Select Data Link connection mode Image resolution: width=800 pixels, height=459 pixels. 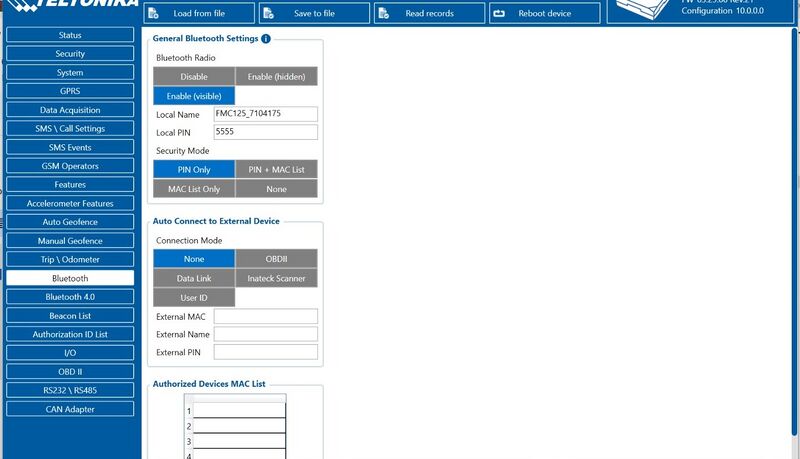194,278
